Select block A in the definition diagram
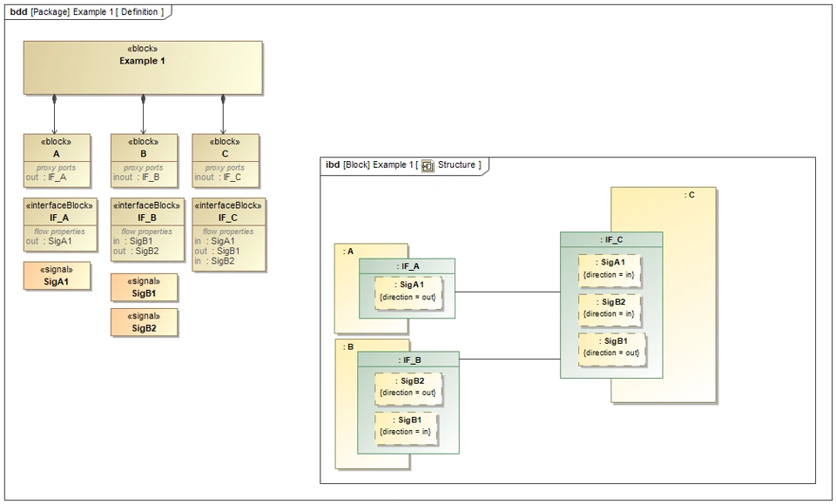The width and height of the screenshot is (836, 504). click(x=57, y=160)
